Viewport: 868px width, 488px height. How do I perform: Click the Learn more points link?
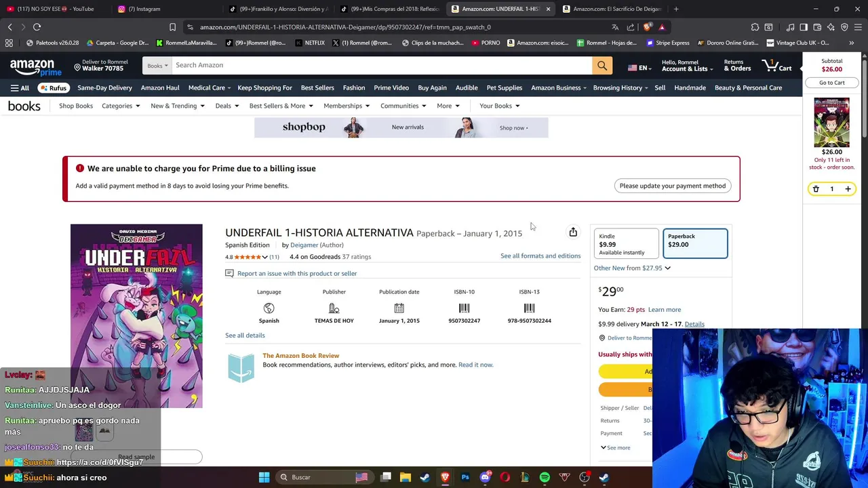[664, 310]
